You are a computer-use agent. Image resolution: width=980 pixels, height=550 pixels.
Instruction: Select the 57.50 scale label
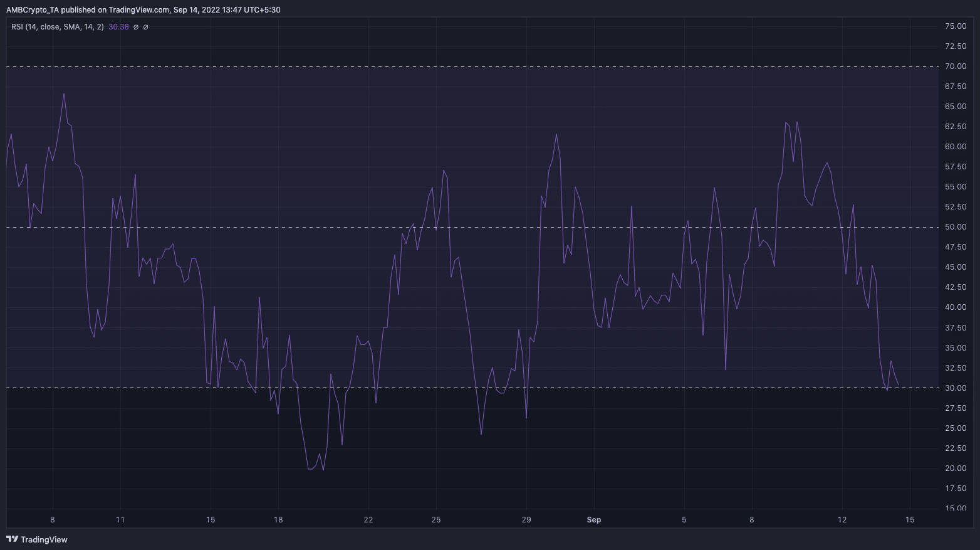956,167
